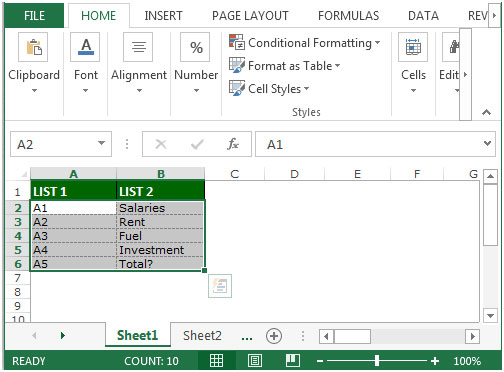Click the zoom in plus button
This screenshot has height=372, width=504.
[x=435, y=361]
